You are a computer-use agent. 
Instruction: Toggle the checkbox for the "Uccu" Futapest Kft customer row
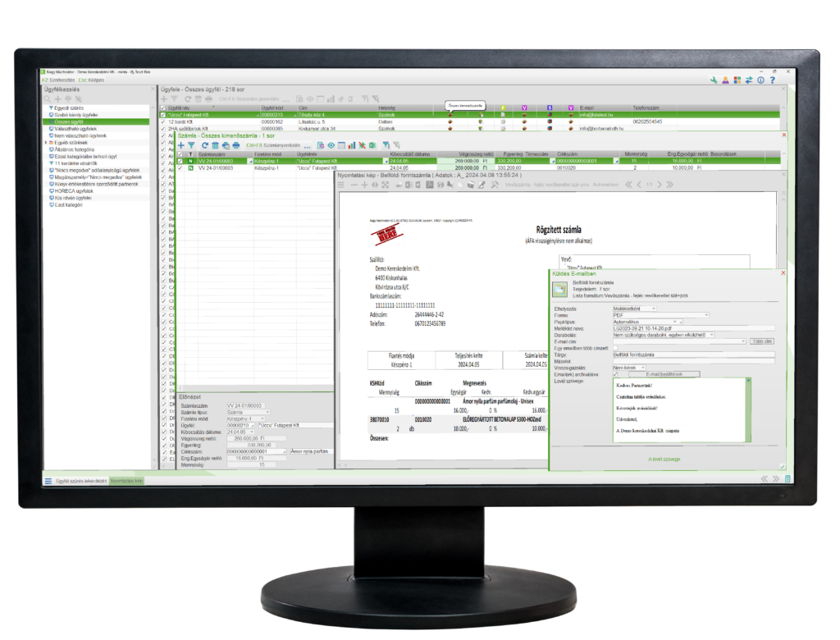[x=163, y=115]
